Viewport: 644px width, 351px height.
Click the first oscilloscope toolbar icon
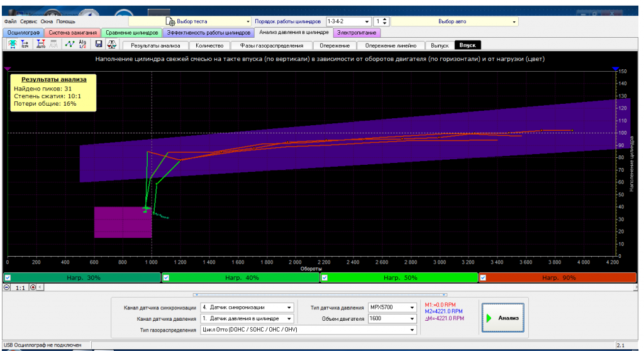coord(13,44)
